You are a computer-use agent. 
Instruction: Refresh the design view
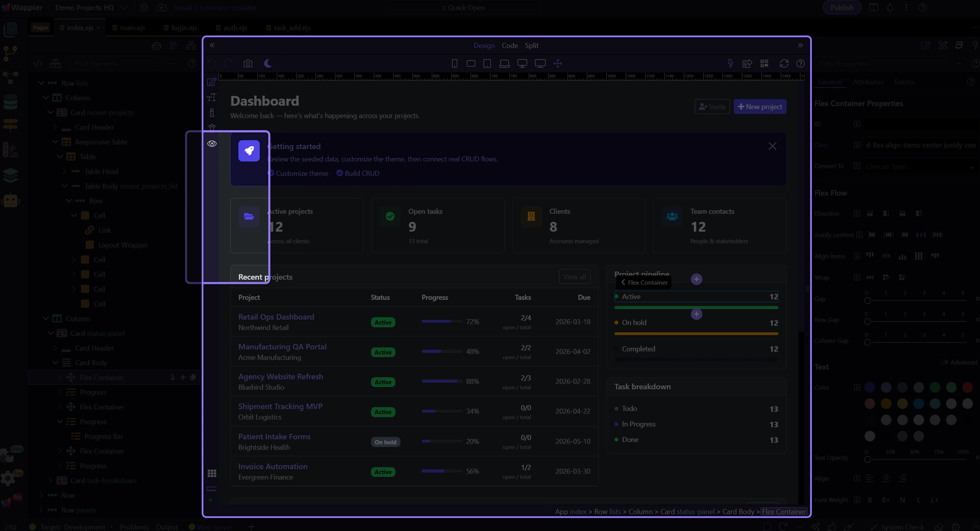pyautogui.click(x=784, y=64)
